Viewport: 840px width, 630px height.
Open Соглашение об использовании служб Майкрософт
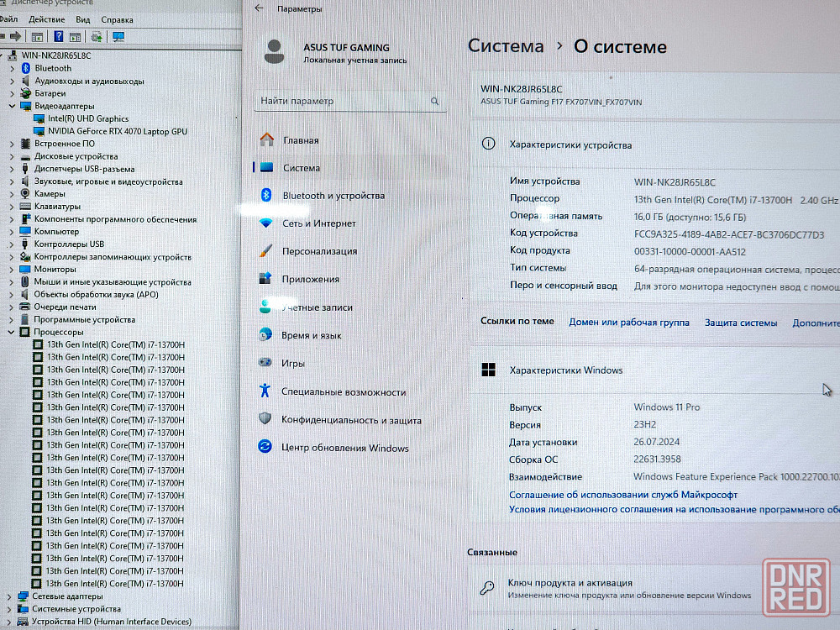(x=623, y=495)
